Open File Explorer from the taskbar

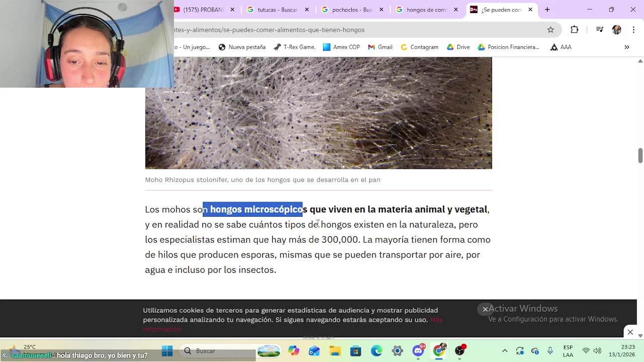pyautogui.click(x=335, y=350)
